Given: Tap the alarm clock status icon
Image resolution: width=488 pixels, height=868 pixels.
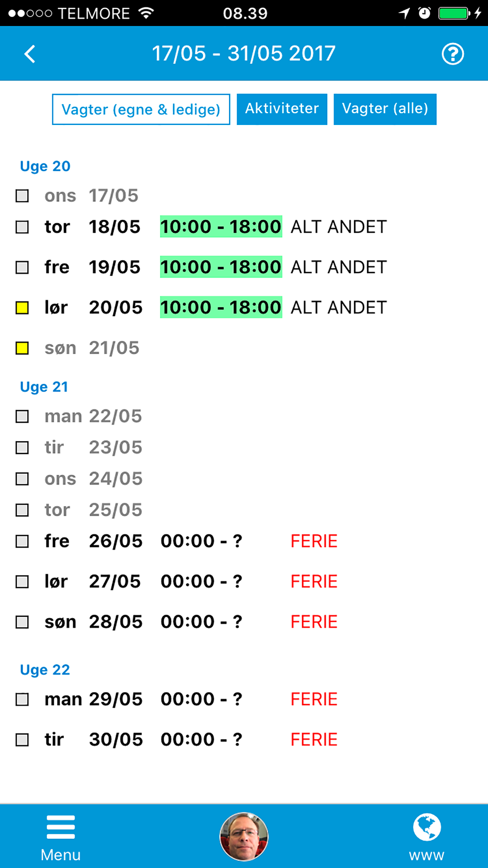Looking at the screenshot, I should point(424,13).
